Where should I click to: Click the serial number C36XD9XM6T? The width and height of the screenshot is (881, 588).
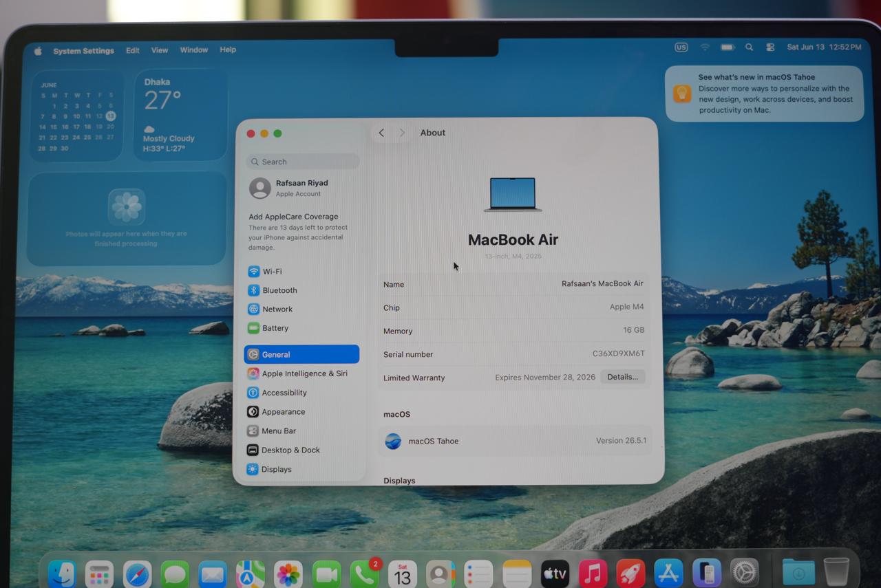click(x=619, y=353)
